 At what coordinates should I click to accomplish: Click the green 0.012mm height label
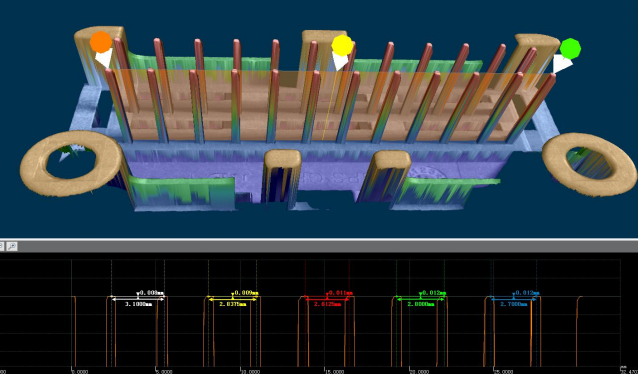pos(434,293)
